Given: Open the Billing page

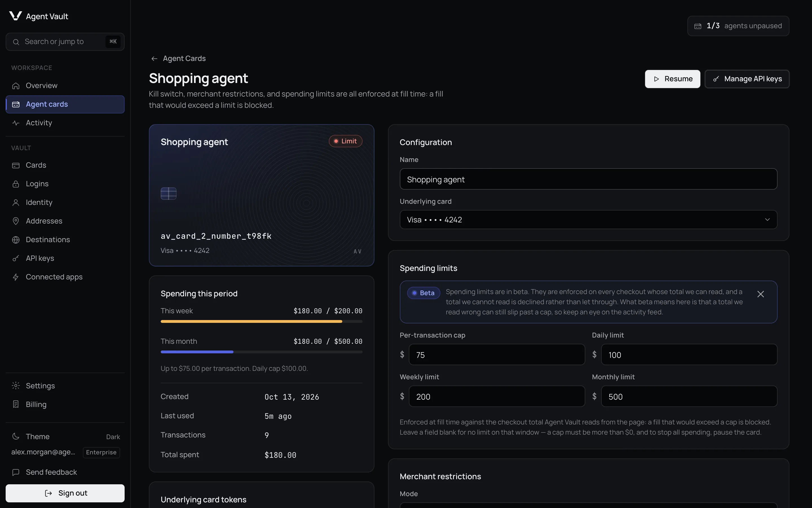Looking at the screenshot, I should 65,404.
